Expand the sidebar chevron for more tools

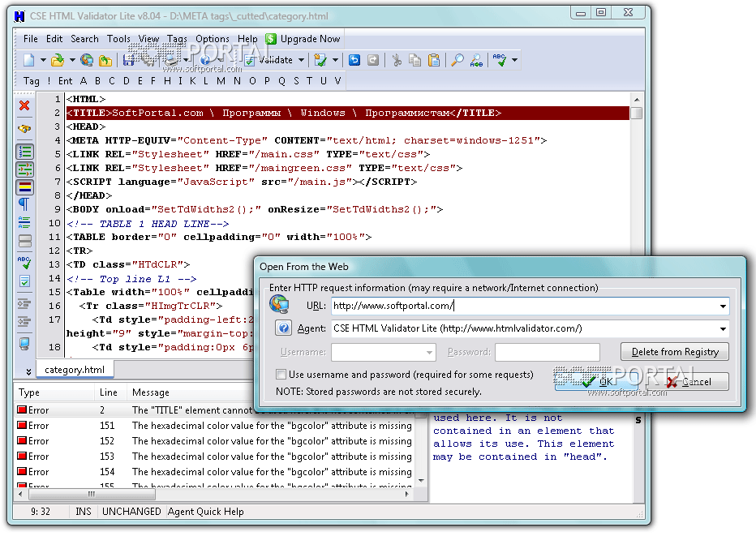(x=28, y=371)
